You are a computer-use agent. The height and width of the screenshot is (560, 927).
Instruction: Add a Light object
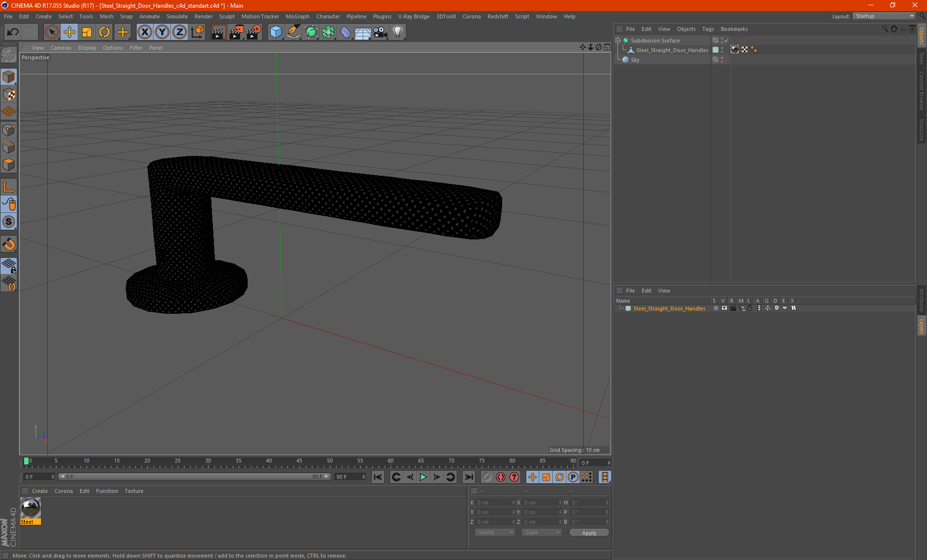pyautogui.click(x=398, y=32)
